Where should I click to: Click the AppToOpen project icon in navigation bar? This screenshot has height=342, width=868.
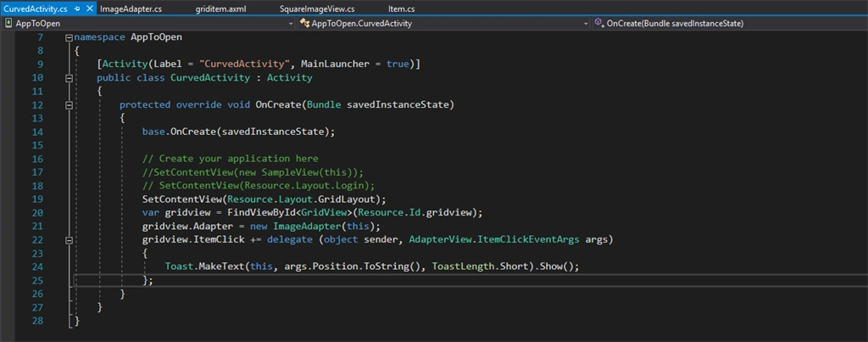point(8,24)
